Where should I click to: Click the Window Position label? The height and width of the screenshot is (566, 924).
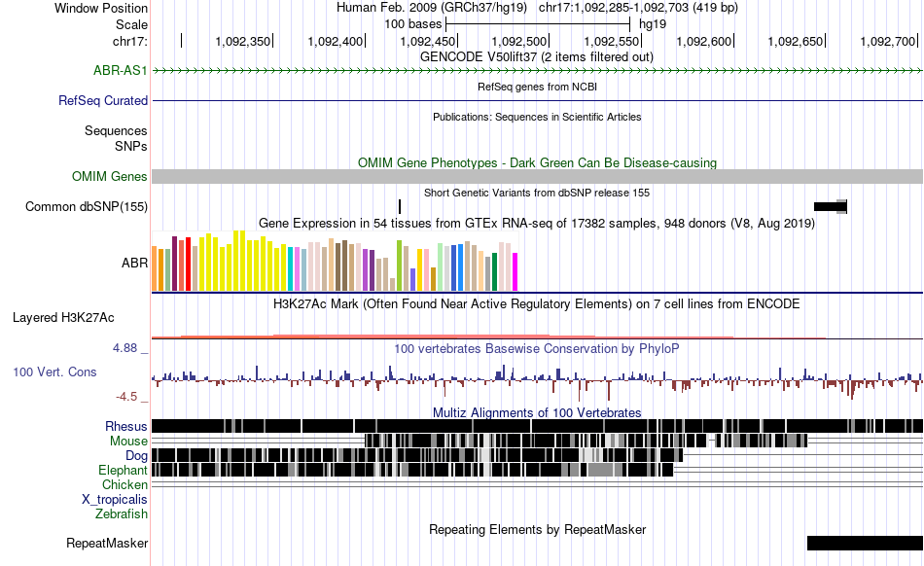101,8
